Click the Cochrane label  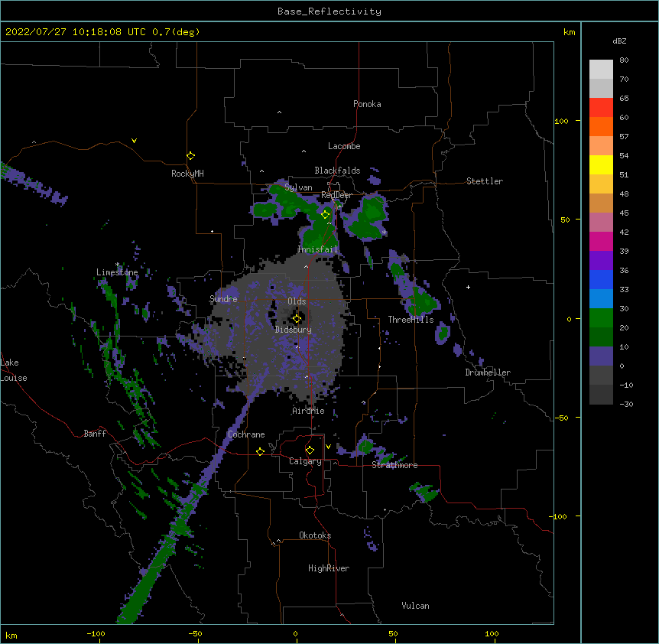[x=246, y=434]
